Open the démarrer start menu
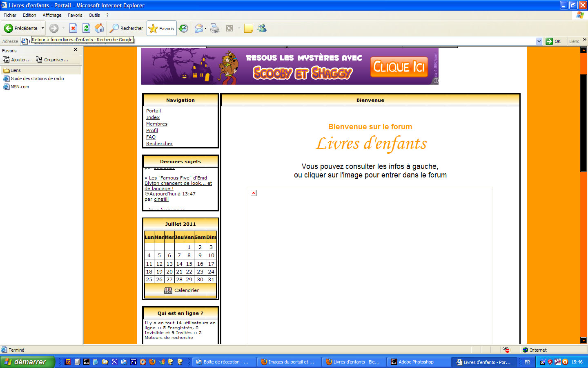The image size is (588, 368). click(x=27, y=362)
